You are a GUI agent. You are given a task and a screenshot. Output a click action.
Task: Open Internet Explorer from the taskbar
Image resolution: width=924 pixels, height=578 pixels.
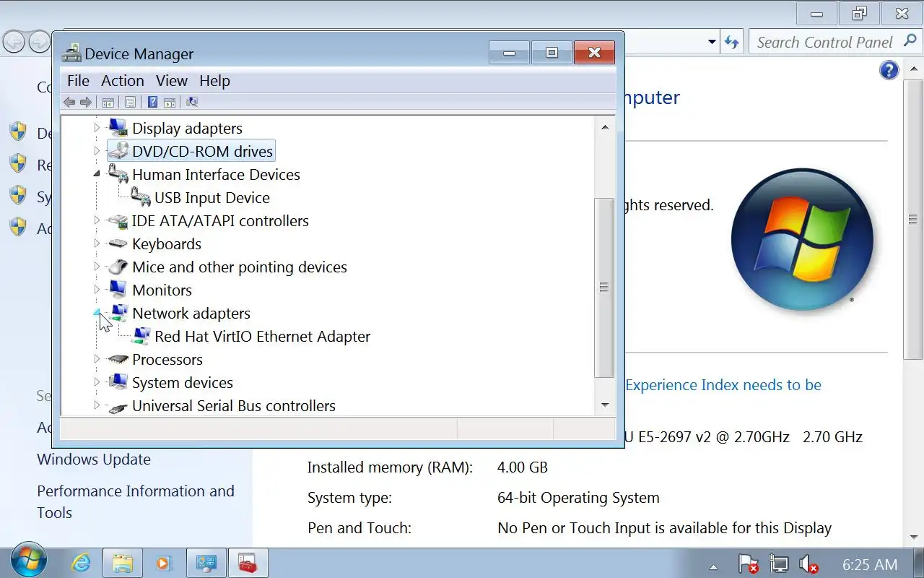tap(82, 563)
